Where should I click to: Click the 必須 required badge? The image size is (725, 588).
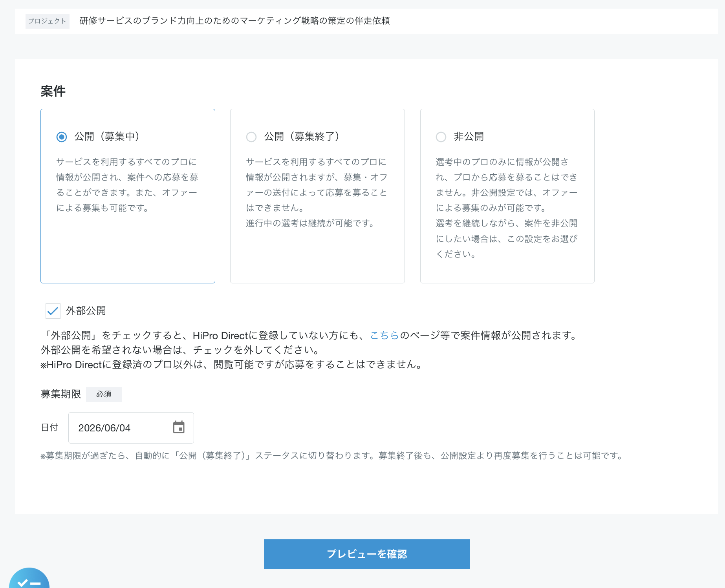coord(104,394)
